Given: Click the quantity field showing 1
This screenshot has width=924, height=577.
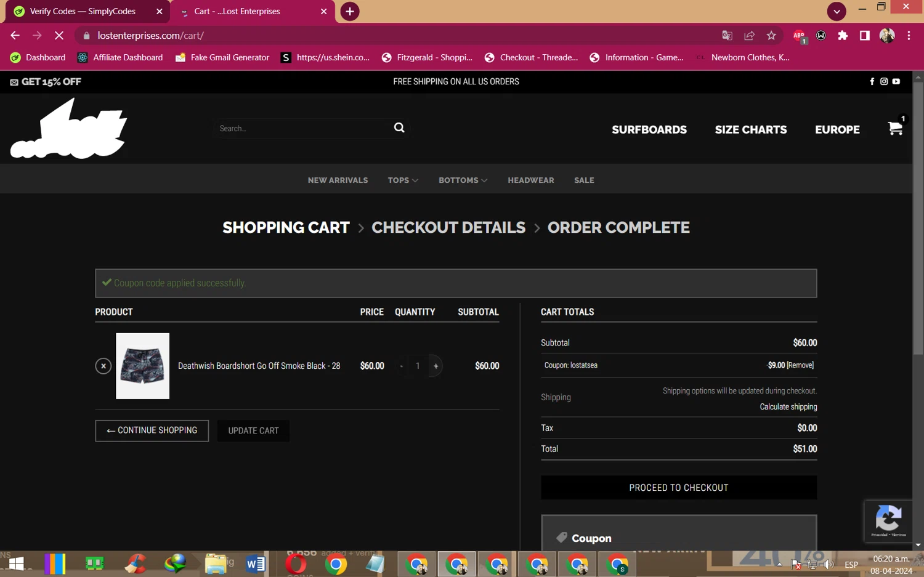Looking at the screenshot, I should [x=418, y=366].
